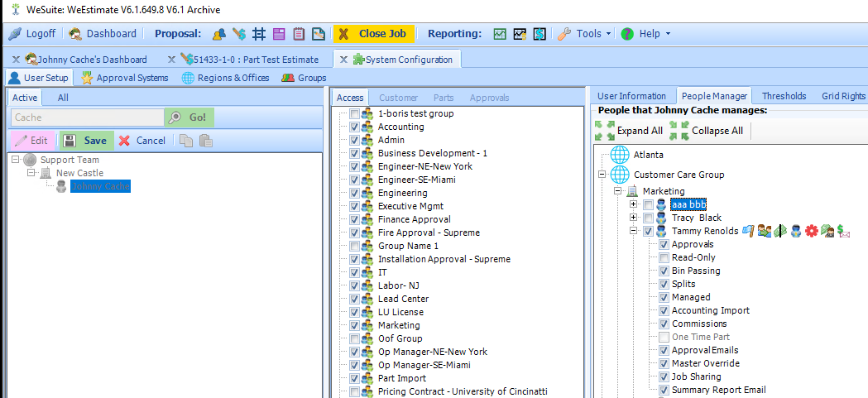Open the Help dropdown menu

645,34
